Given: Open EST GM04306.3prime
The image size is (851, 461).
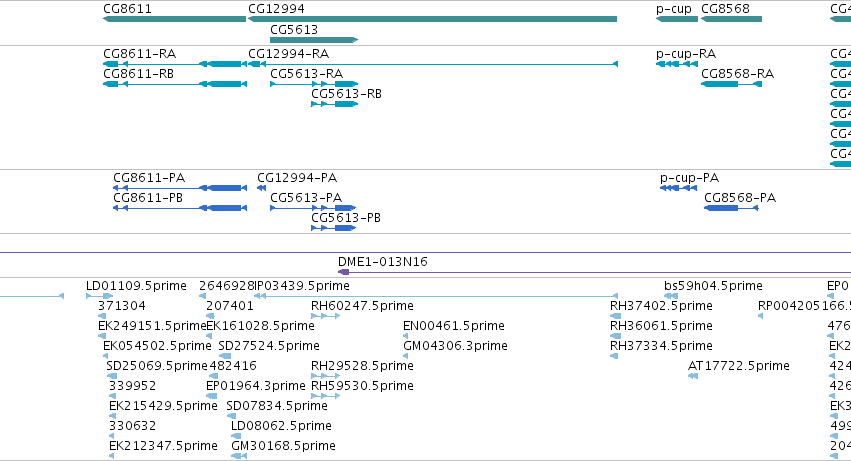Looking at the screenshot, I should 455,346.
